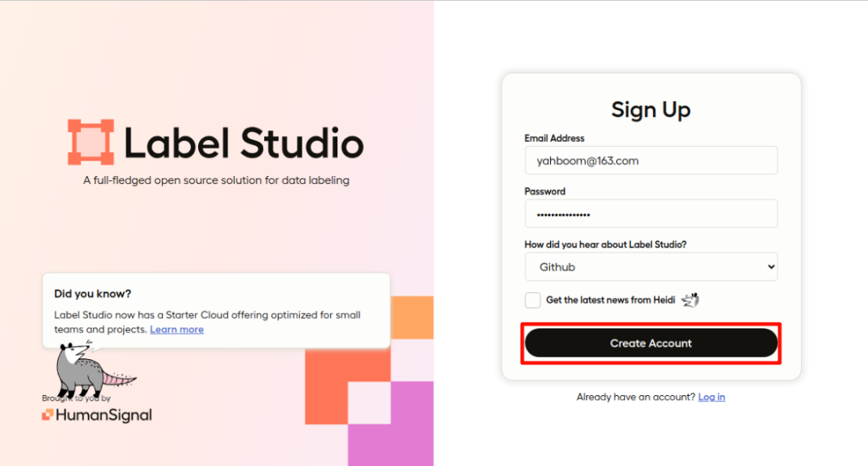The width and height of the screenshot is (868, 466).
Task: Click the Sign Up heading
Action: [x=651, y=110]
